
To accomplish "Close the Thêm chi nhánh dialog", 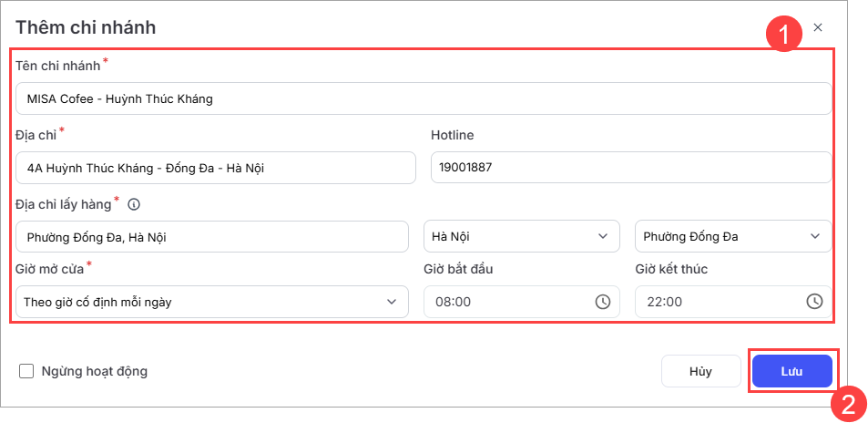I will 818,27.
